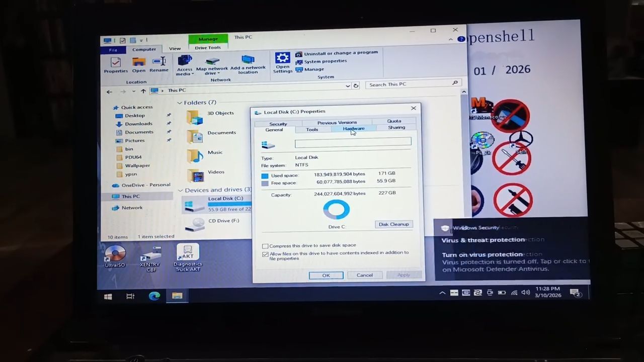Select Downloads in Quick access
The image size is (644, 362).
coord(138,124)
